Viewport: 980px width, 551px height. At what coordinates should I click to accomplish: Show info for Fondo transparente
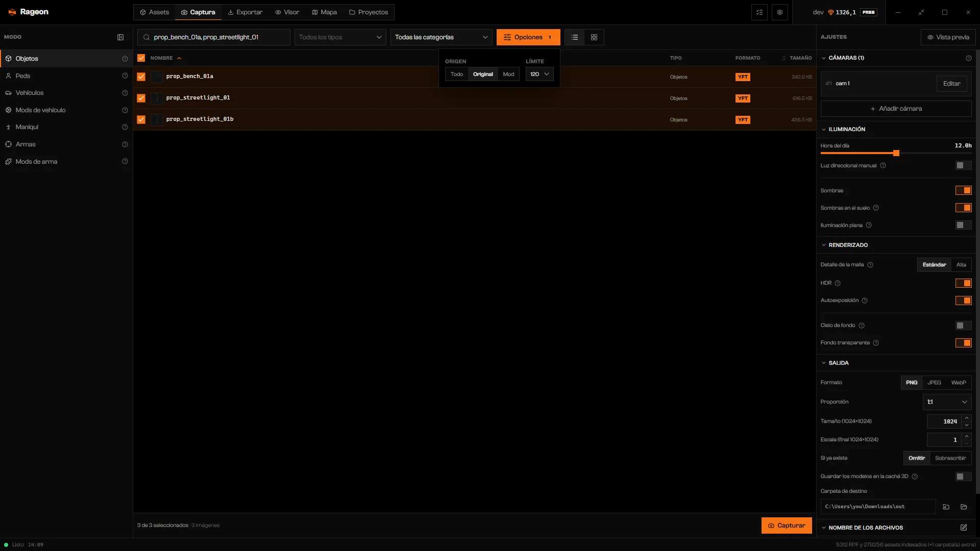tap(876, 343)
